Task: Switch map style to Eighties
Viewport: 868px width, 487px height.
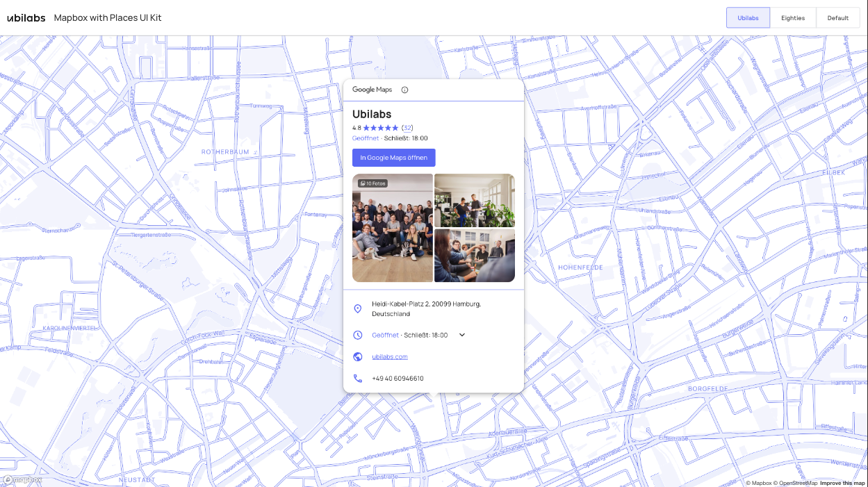Action: 792,17
